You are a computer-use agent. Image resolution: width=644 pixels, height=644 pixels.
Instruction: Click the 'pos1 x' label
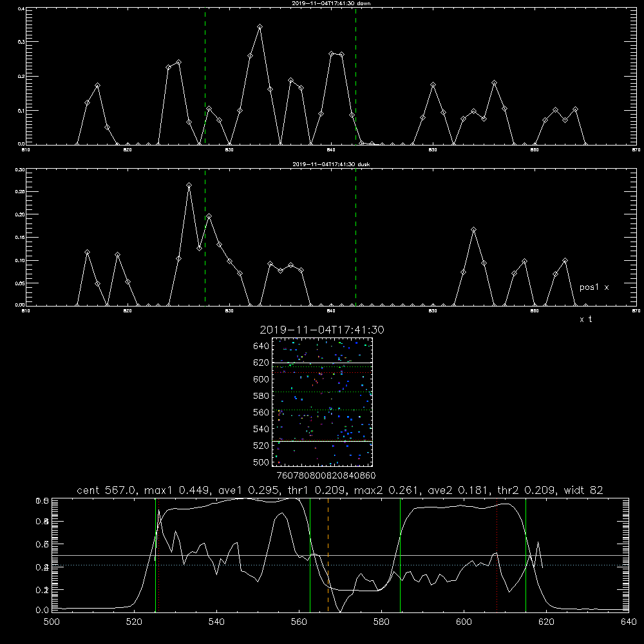pos(594,287)
